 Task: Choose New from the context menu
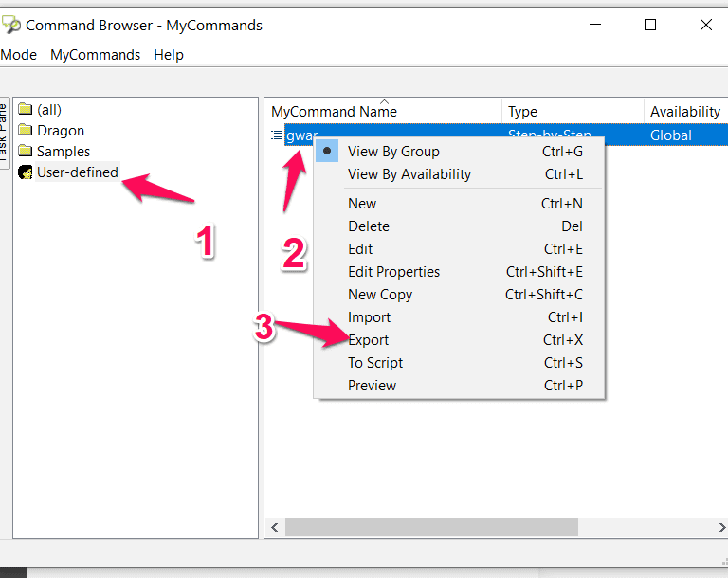click(x=460, y=204)
